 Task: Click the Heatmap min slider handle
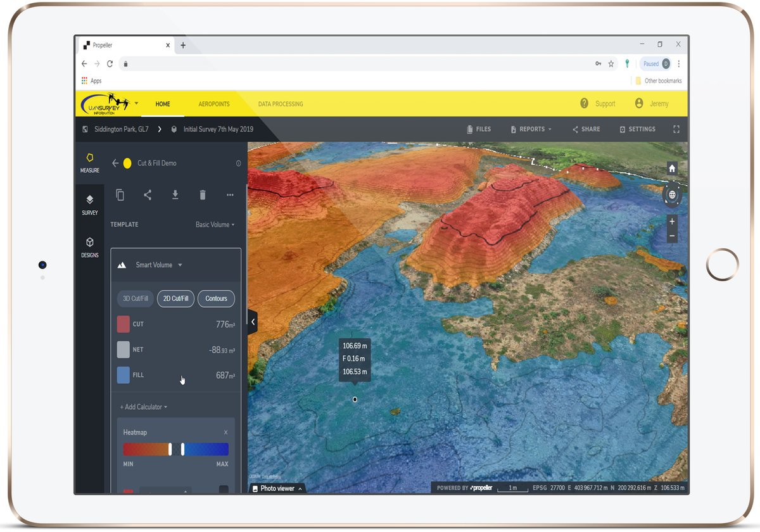tap(170, 449)
